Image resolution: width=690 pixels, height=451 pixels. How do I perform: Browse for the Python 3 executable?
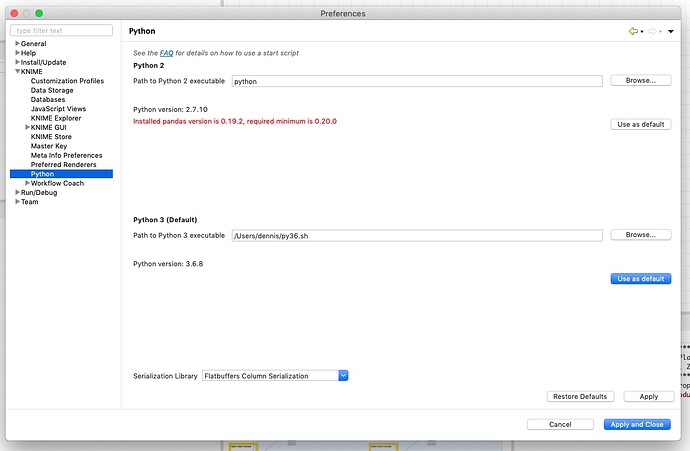641,235
